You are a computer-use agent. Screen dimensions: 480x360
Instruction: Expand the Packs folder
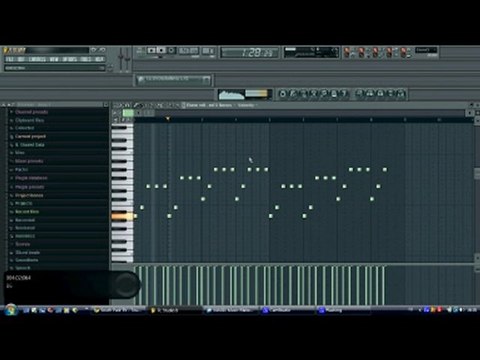pyautogui.click(x=21, y=170)
